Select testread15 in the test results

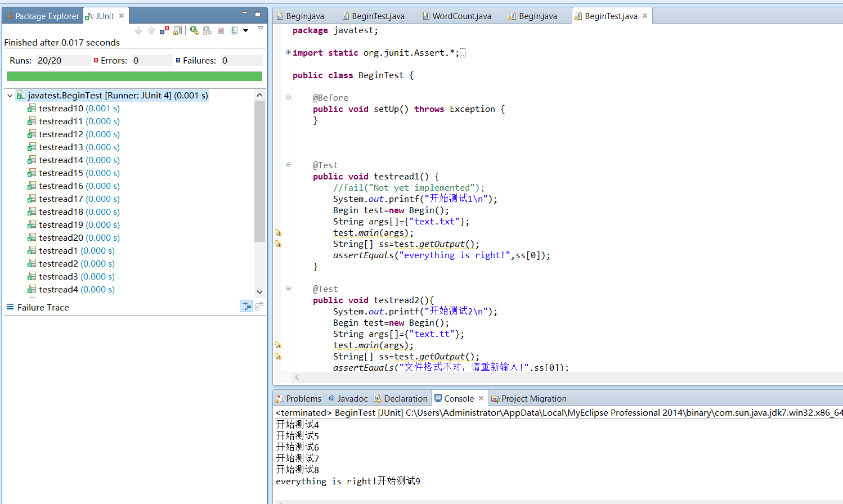click(61, 173)
